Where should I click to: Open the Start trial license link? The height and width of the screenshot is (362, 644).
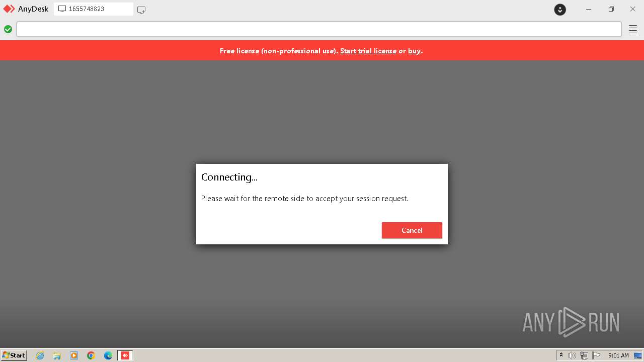tap(368, 51)
